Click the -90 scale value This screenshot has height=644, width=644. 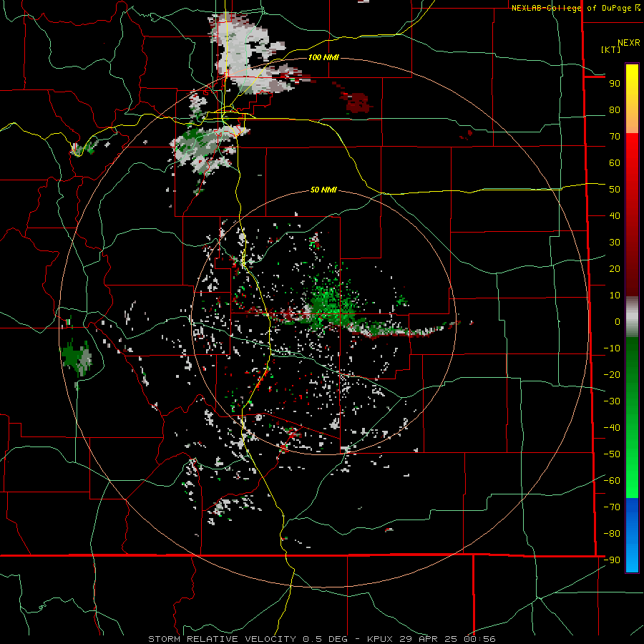click(x=612, y=560)
